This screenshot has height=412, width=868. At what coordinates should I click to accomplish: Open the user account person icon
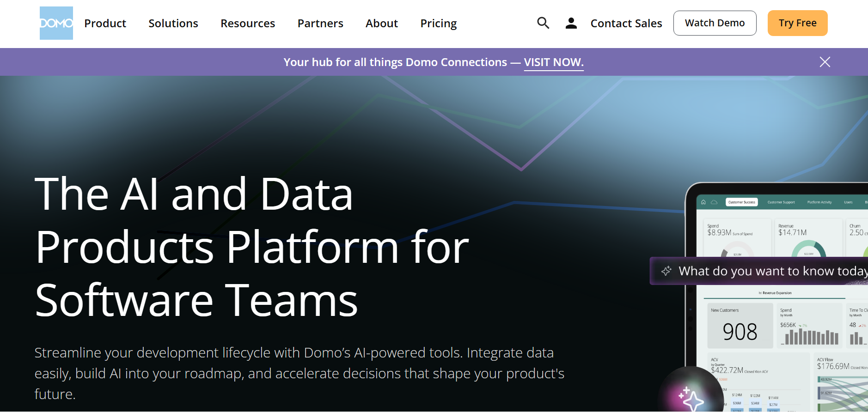[x=571, y=23]
